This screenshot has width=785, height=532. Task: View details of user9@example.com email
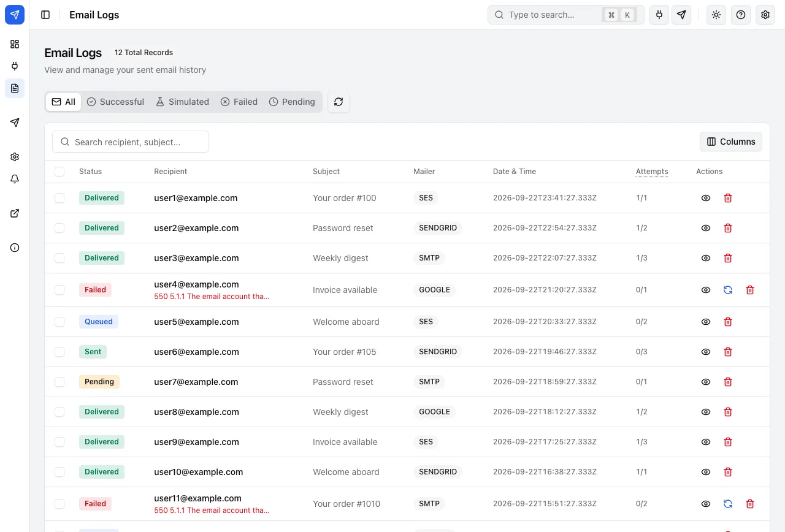coord(706,442)
